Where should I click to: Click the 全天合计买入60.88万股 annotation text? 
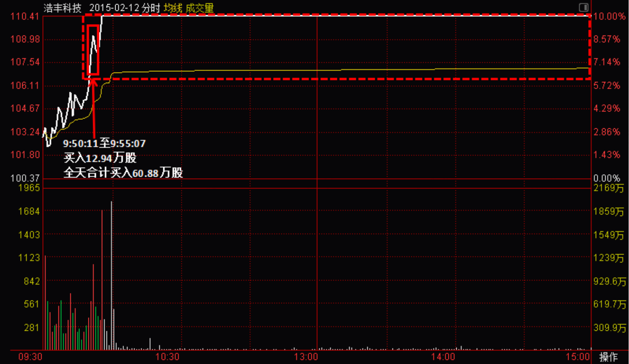click(123, 173)
